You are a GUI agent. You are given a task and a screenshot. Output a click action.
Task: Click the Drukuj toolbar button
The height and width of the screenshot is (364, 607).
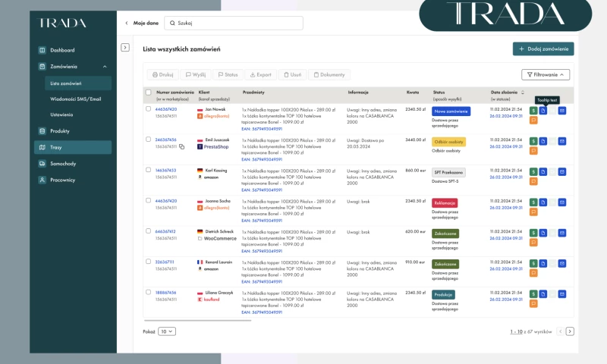click(162, 74)
